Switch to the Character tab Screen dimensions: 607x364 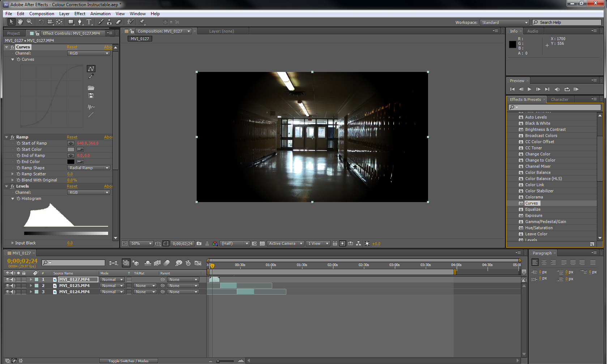560,99
